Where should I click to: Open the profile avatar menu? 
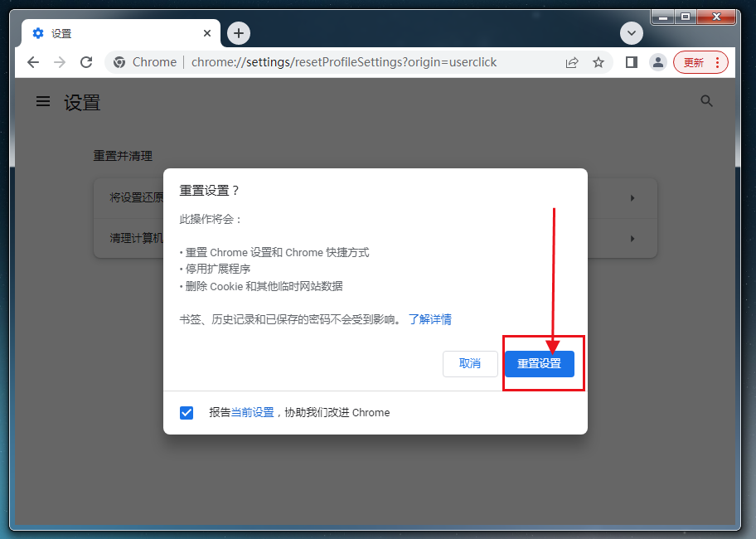(657, 62)
